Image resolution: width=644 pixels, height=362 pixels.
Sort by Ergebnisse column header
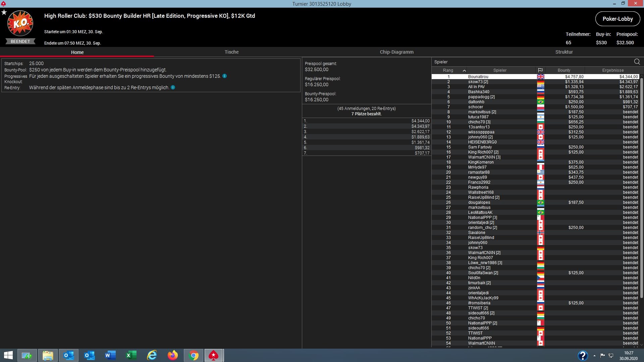(x=613, y=70)
